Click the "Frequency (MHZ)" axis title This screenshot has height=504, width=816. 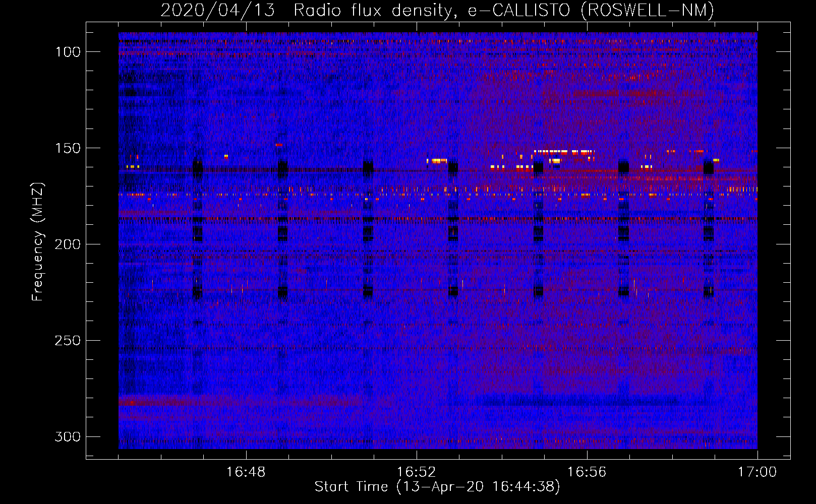click(x=38, y=242)
